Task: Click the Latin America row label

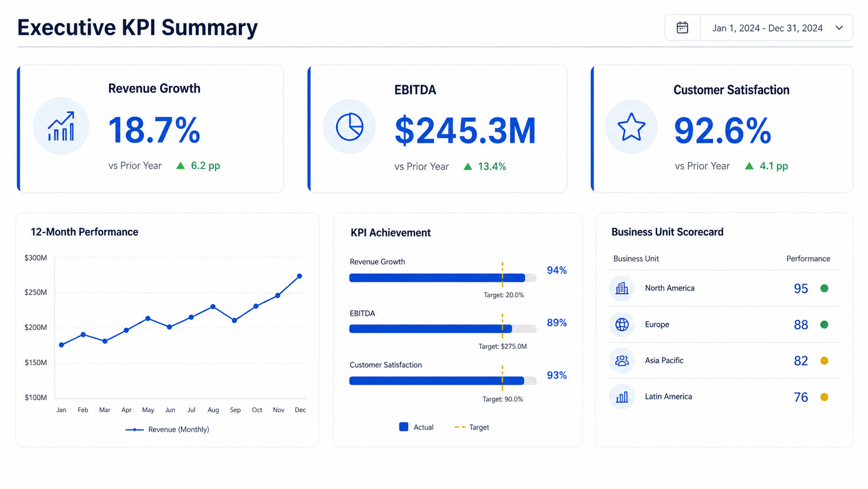Action: pos(668,397)
